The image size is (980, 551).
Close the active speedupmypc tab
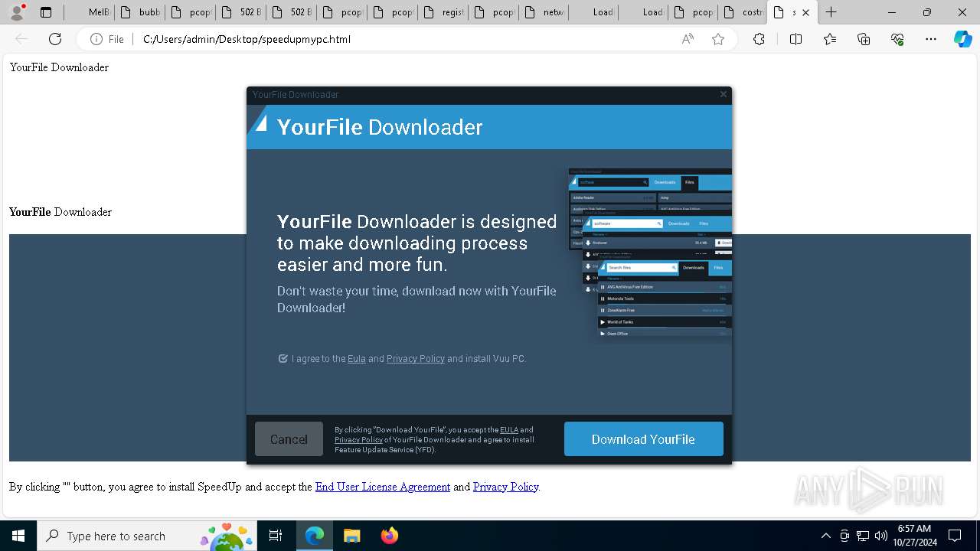click(805, 12)
